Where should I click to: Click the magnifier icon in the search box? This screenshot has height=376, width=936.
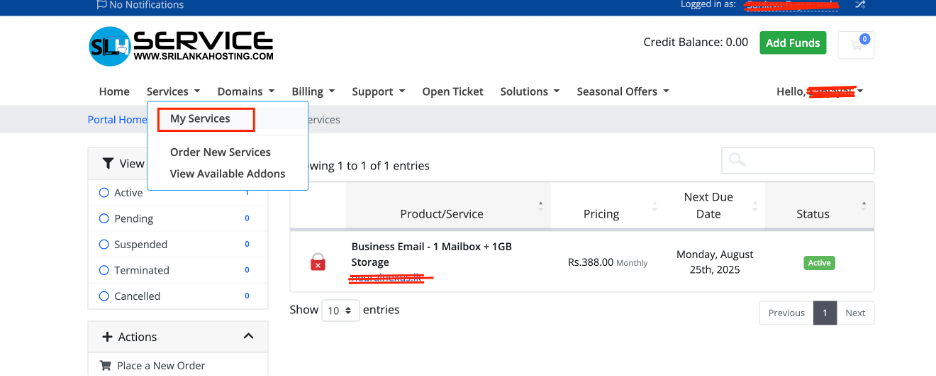coord(738,160)
